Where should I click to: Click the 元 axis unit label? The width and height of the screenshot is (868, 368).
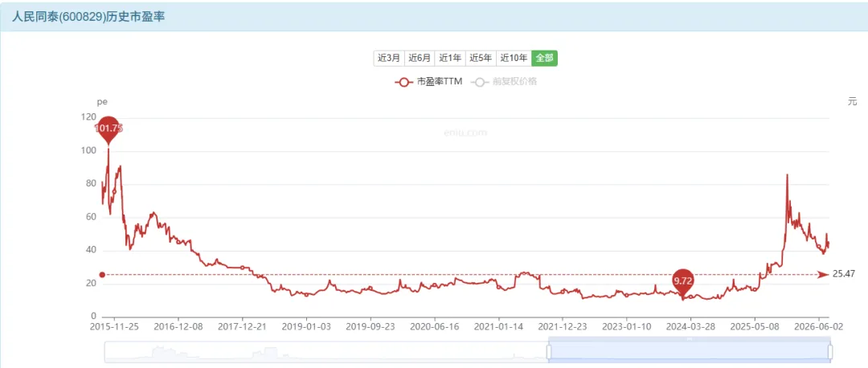point(852,101)
